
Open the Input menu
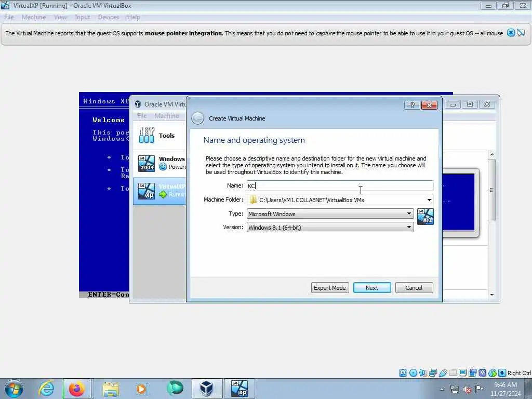tap(83, 17)
